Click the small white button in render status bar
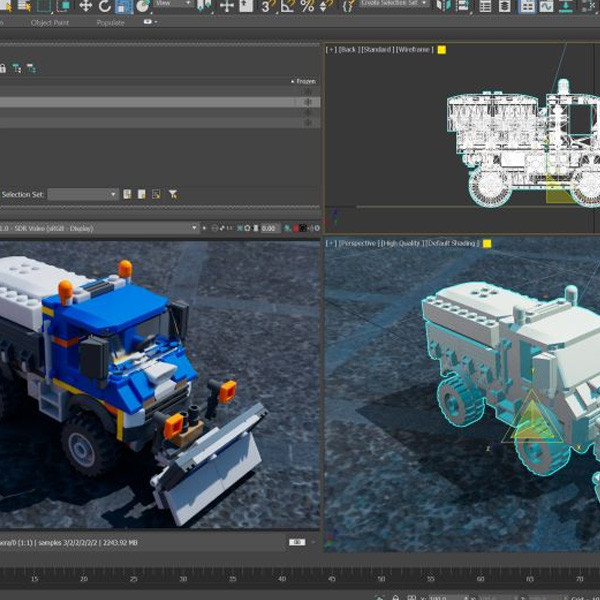The image size is (600, 600). click(297, 542)
